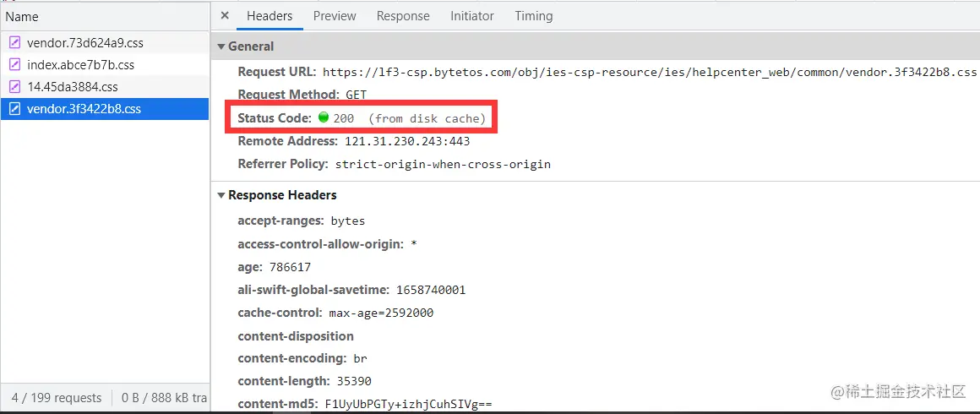Screen dimensions: 980x414
Task: Click the ali-swift-global-savetime value 1658740001
Action: [x=431, y=290]
